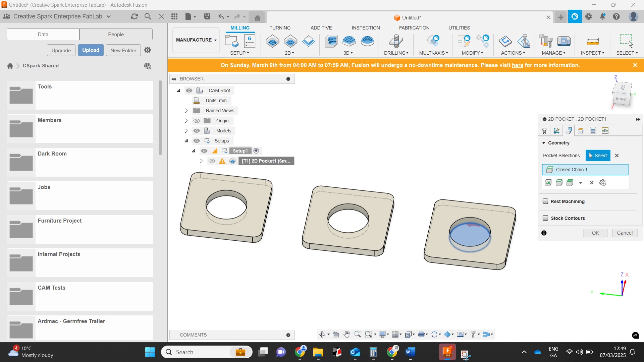
Task: Click the Upload button
Action: tap(91, 50)
